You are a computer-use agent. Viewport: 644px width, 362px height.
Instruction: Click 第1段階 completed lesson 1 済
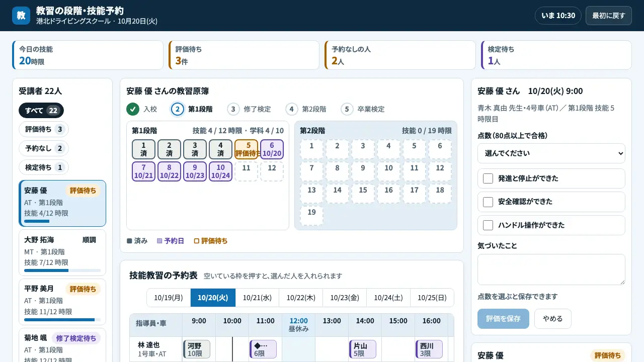(143, 149)
